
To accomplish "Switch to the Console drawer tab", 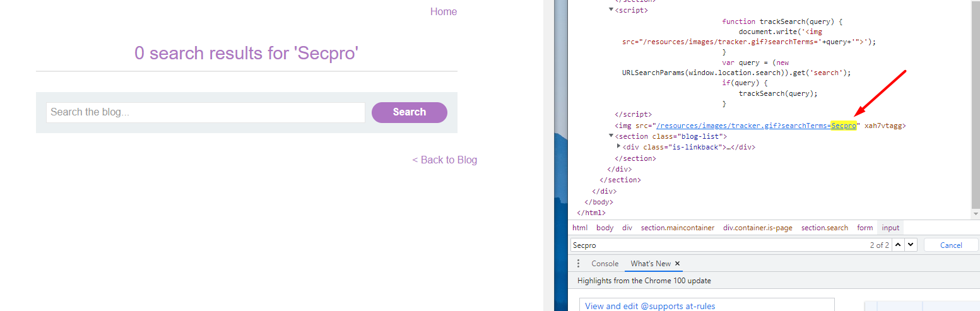I will coord(605,264).
